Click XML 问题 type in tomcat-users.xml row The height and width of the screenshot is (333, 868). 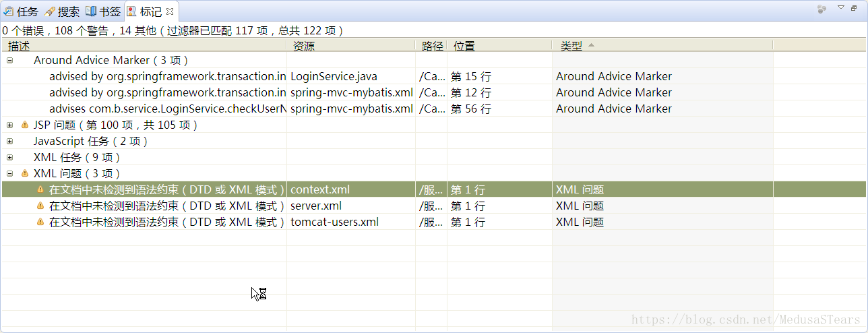(x=580, y=222)
